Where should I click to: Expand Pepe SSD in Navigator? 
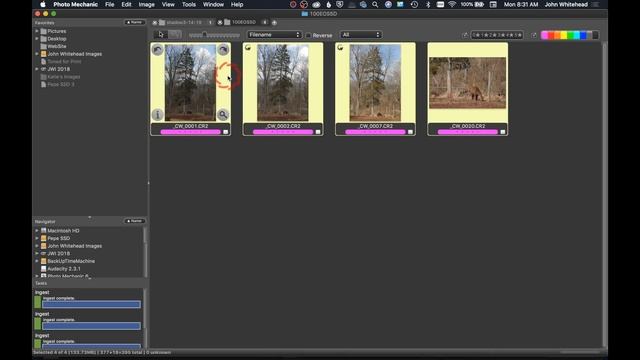tap(37, 238)
